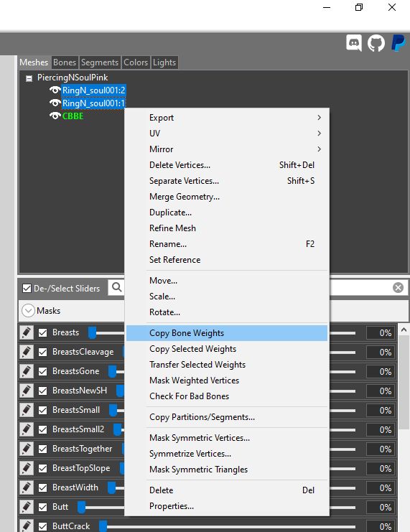Uncheck the BreastsSmall2 checkbox
This screenshot has width=410, height=532.
(43, 429)
